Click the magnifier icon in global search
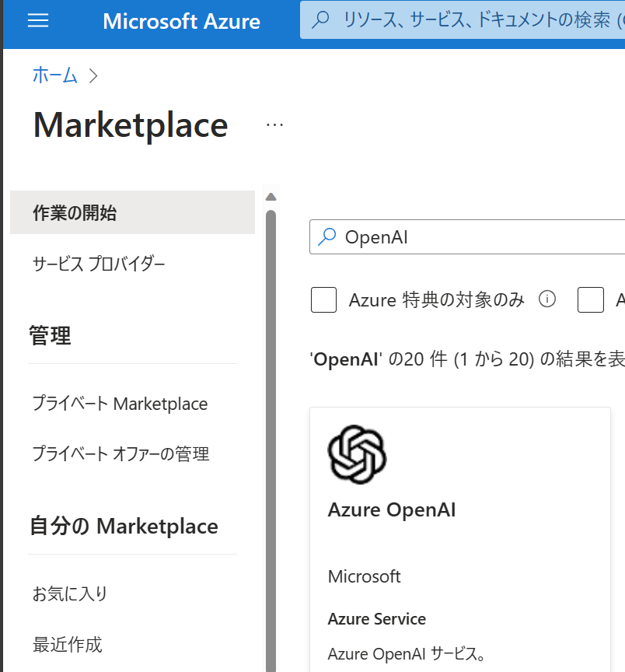Screen dimensions: 625x672 coord(320,19)
